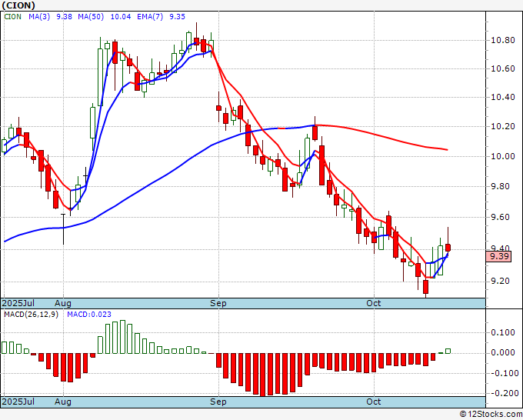Click the MA(3) value 9.38
523x420 pixels.
64,17
